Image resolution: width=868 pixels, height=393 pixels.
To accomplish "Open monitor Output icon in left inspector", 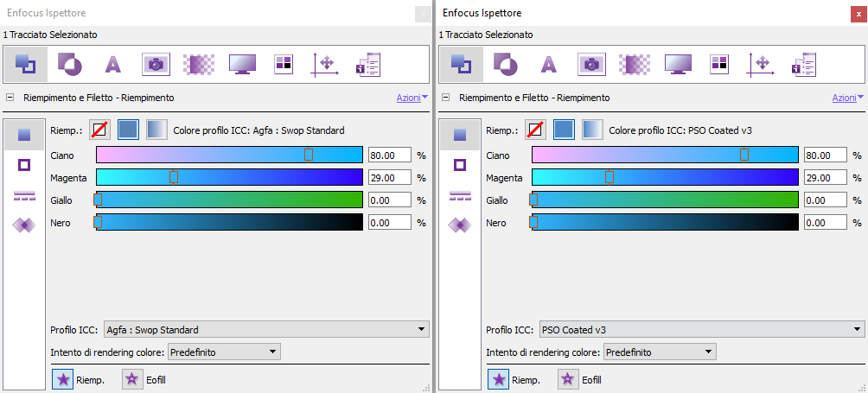I will point(242,64).
